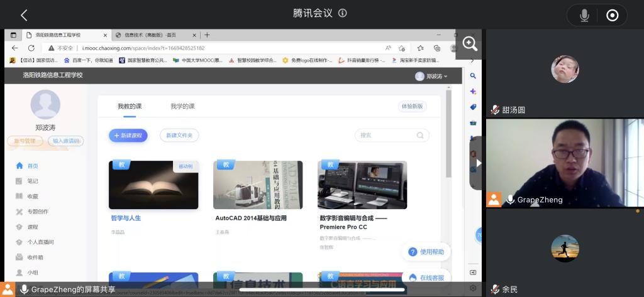Click the 新建课程 button

coord(128,135)
